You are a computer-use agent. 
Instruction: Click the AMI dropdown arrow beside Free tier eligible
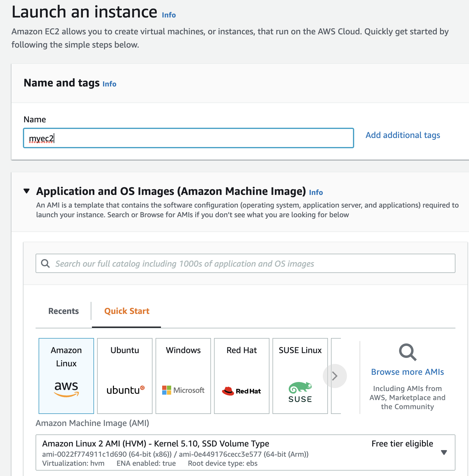[444, 452]
